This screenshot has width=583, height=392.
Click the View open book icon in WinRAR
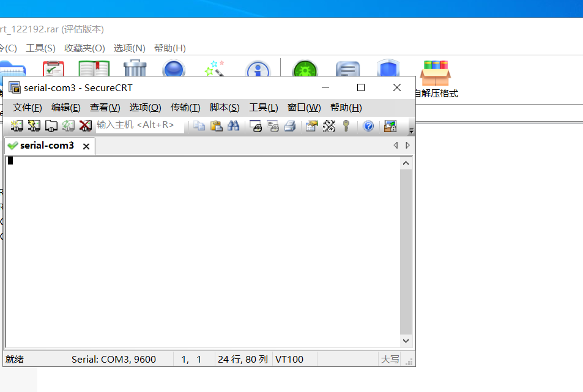tap(94, 68)
